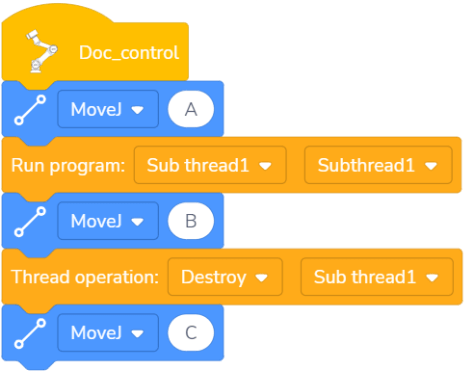Click the robot arm icon on Doc_control block
This screenshot has height=374, width=465.
tap(41, 52)
